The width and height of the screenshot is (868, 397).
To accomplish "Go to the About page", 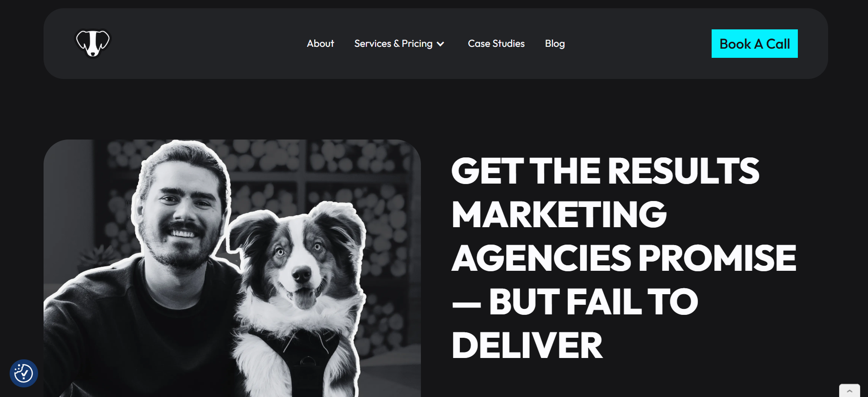I will [x=321, y=44].
